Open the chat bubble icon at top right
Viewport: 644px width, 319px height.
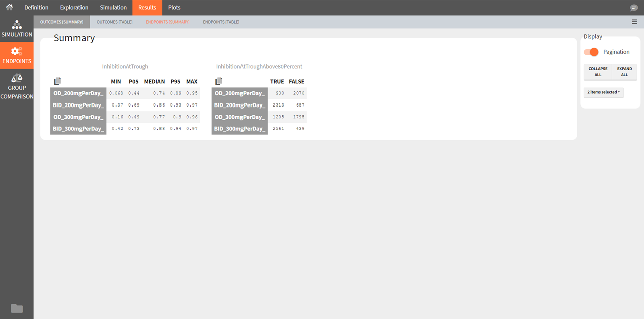[x=634, y=8]
